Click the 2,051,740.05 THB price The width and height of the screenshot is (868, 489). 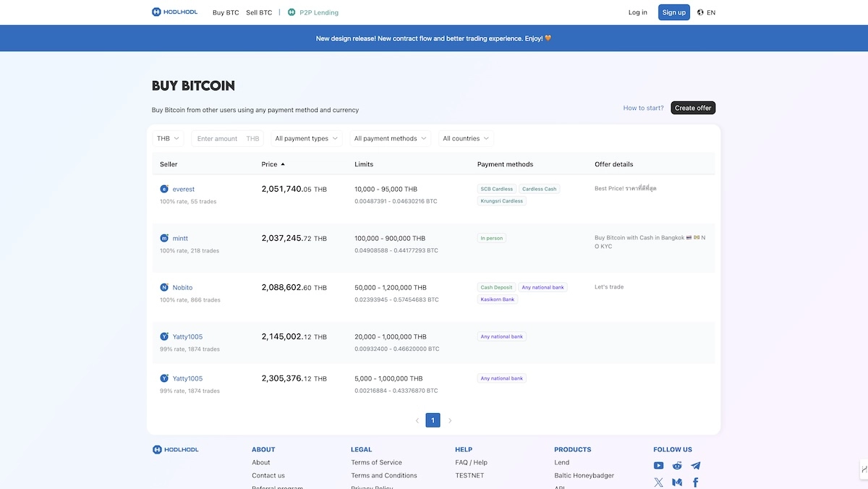[294, 189]
